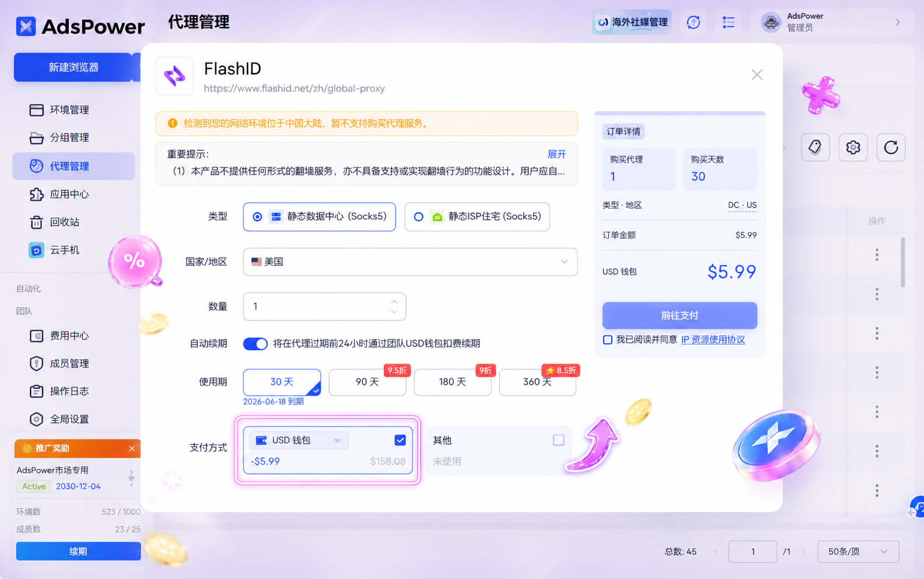Screen dimensions: 924x579
Task: Click the 2030-12-04 expiry date
Action: point(78,486)
